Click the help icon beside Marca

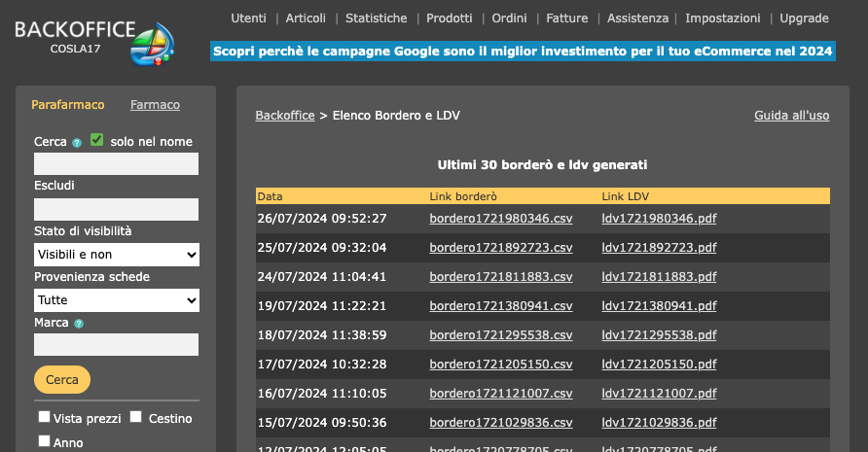pos(79,324)
